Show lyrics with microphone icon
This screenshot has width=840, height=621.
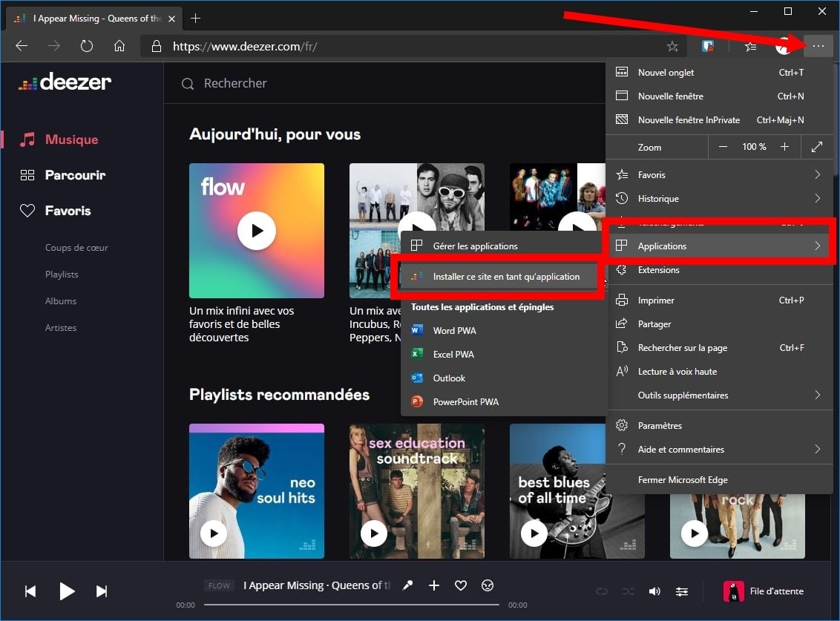tap(407, 585)
